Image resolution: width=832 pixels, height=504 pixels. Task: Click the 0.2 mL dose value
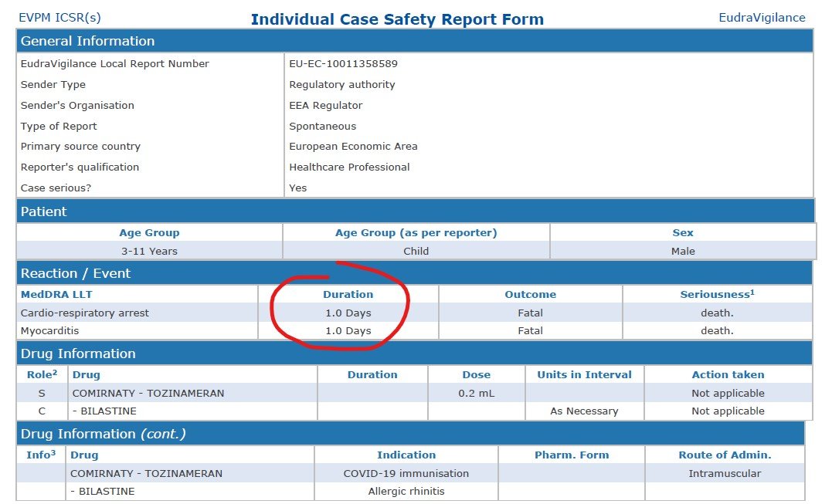[x=476, y=393]
